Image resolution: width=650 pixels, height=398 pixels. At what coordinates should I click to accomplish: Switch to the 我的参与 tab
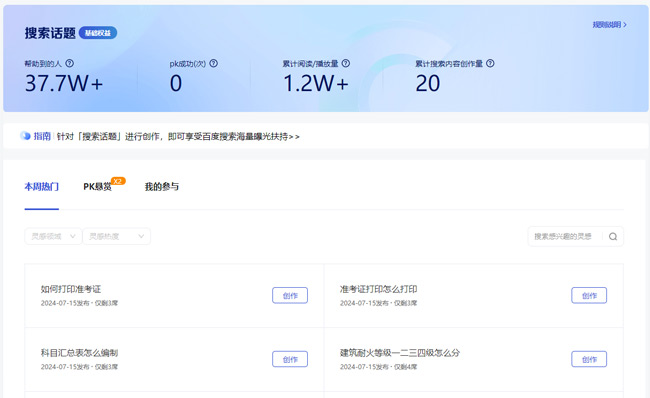(x=162, y=187)
